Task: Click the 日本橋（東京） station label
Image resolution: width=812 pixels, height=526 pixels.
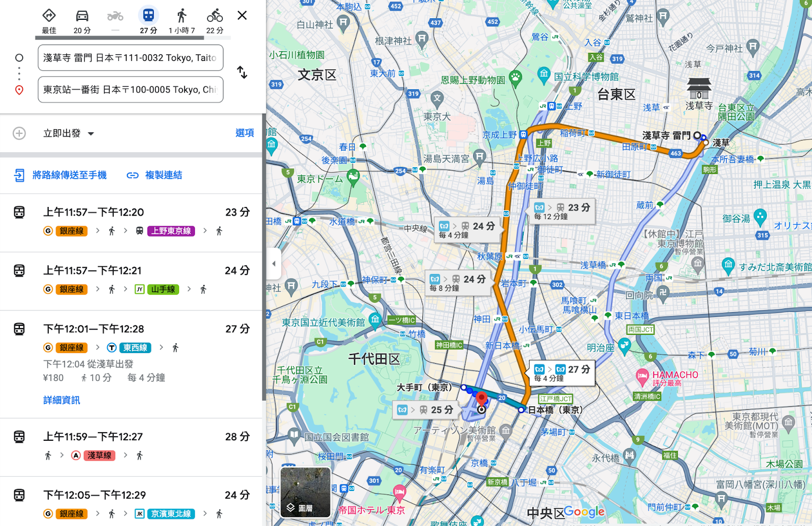Action: [x=556, y=410]
